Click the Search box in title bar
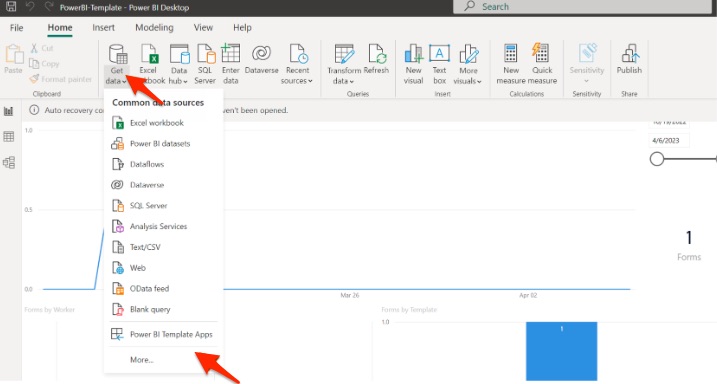This screenshot has width=717, height=384. [583, 6]
